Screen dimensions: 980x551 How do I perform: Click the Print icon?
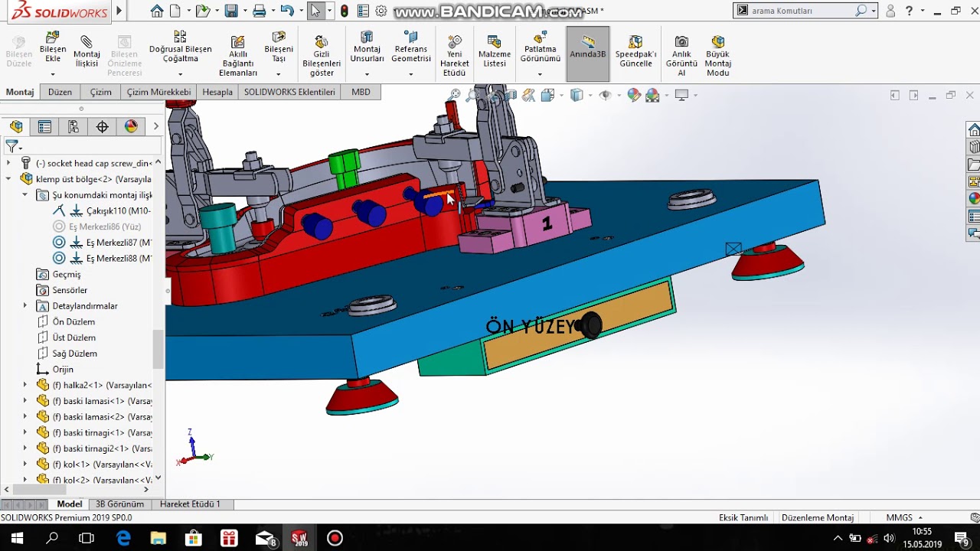click(260, 11)
